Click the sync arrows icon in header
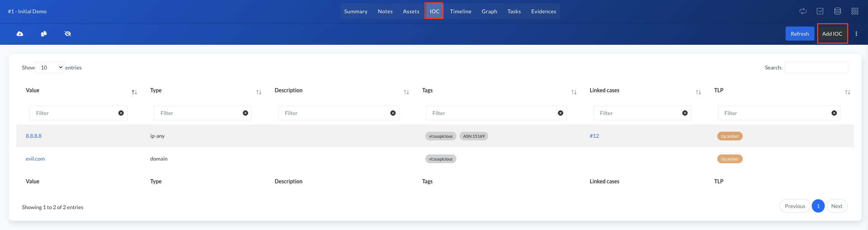 tap(803, 11)
